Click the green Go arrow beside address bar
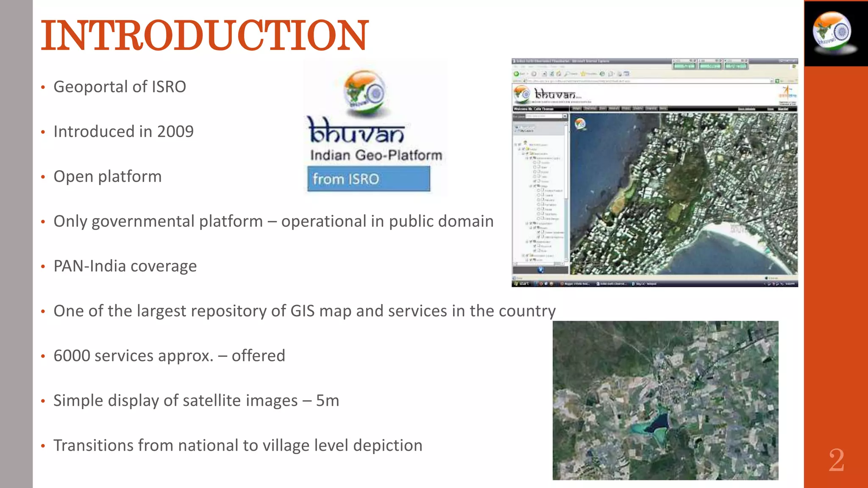Viewport: 868px width, 488px height. (777, 80)
